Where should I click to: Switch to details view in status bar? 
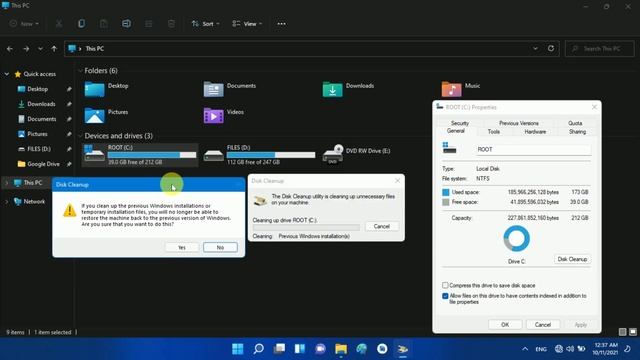tap(622, 332)
